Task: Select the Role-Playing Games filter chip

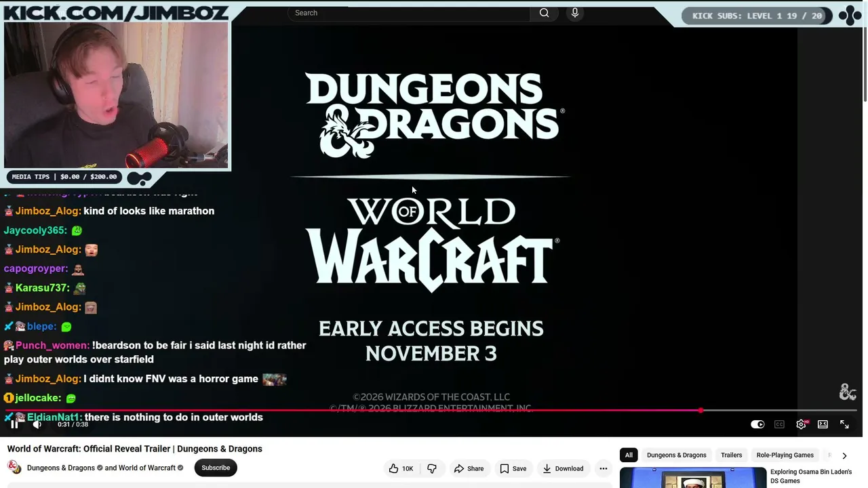Action: point(785,455)
